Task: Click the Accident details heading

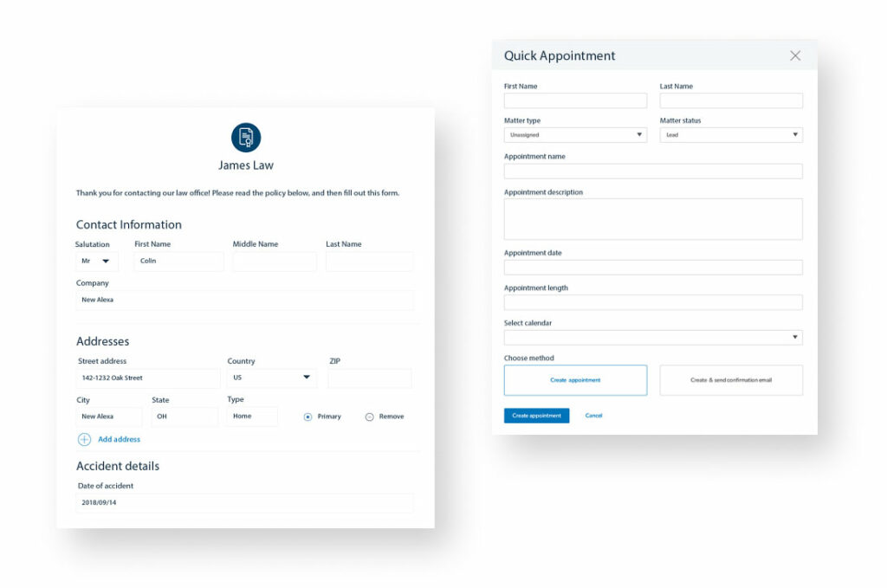Action: 118,467
